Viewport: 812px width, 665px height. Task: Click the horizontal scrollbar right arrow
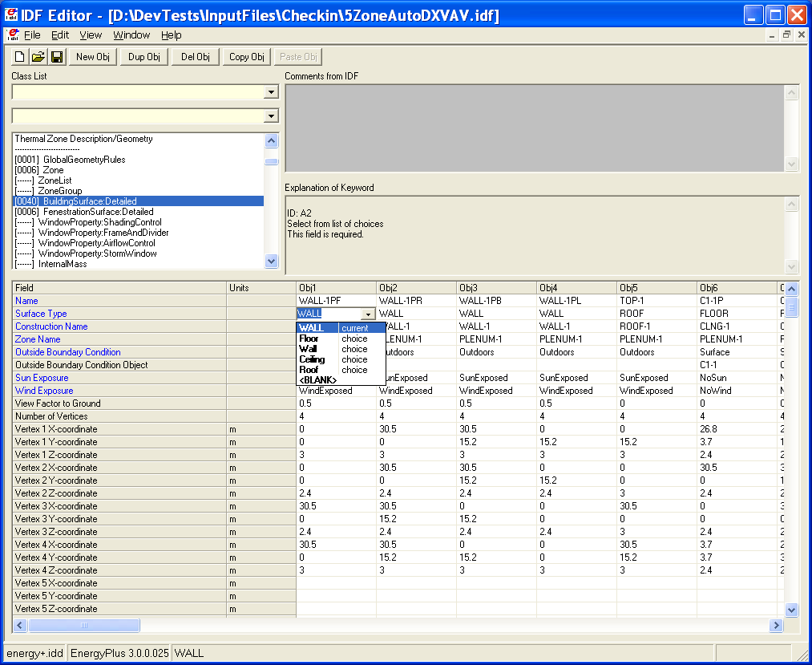[x=776, y=625]
